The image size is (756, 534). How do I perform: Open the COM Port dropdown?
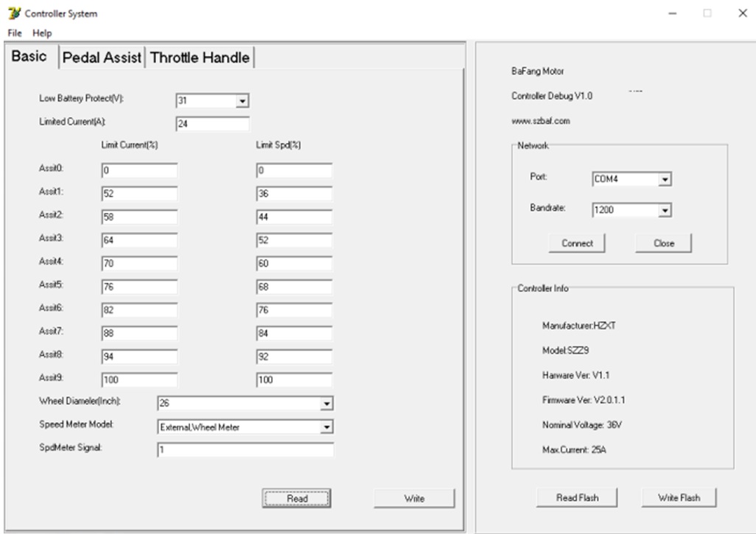coord(665,179)
